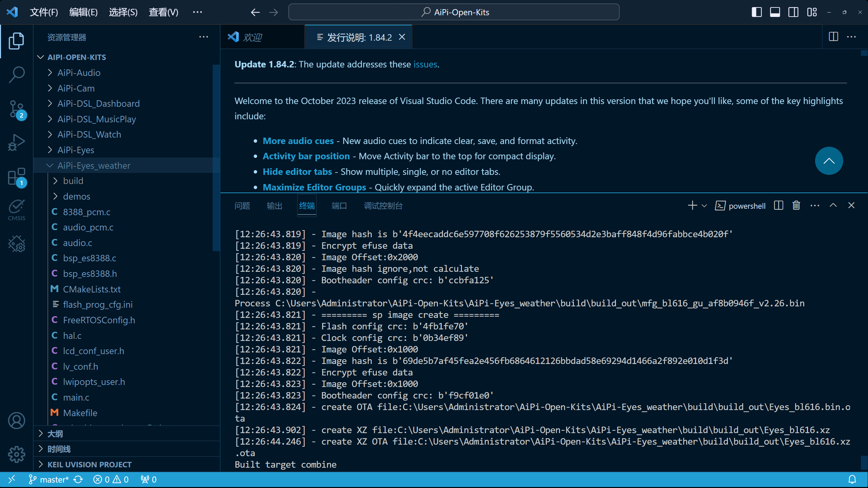Open Explorer views and more actions ellipsis
Image resolution: width=868 pixels, height=488 pixels.
[x=204, y=37]
